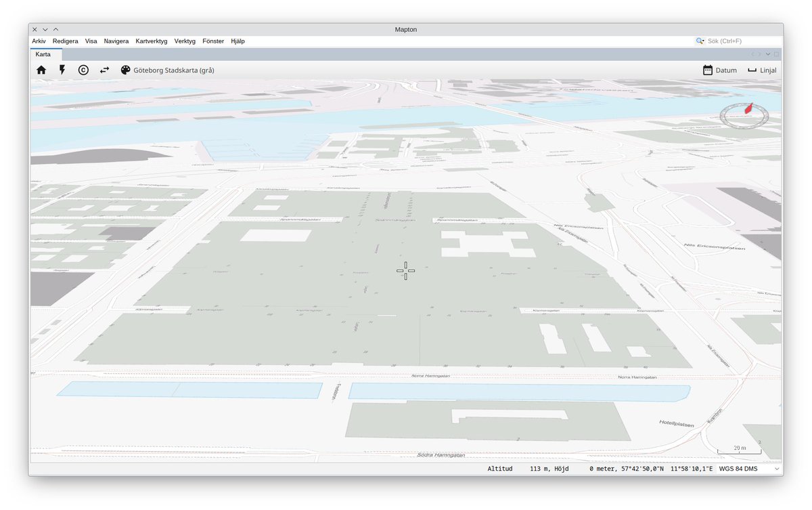This screenshot has width=812, height=510.
Task: Click the Hotellplatsen map label
Action: click(677, 424)
